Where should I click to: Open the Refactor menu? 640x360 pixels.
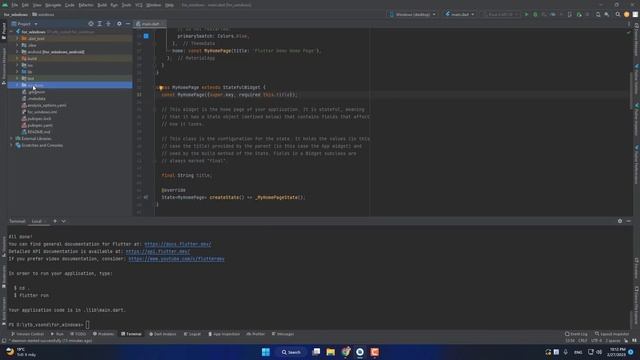86,5
